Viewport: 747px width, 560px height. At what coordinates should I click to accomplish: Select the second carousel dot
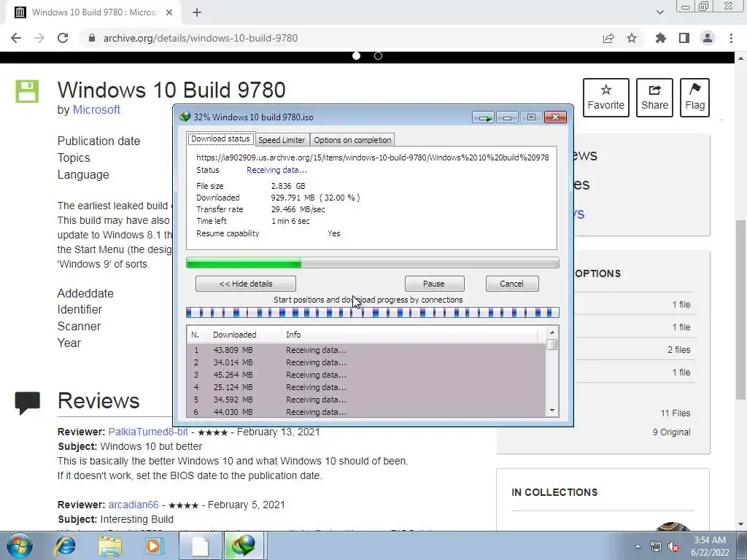tap(379, 55)
